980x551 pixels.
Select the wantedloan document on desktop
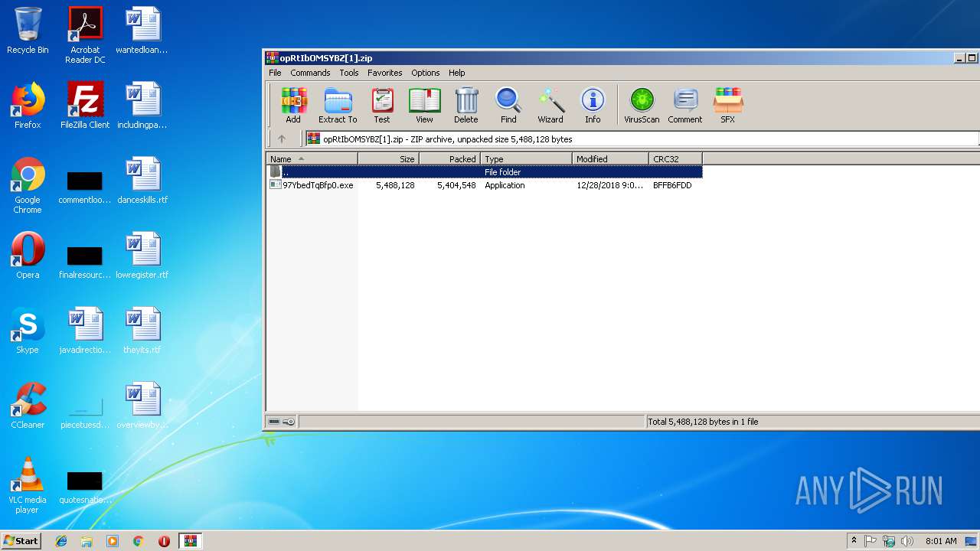point(142,31)
